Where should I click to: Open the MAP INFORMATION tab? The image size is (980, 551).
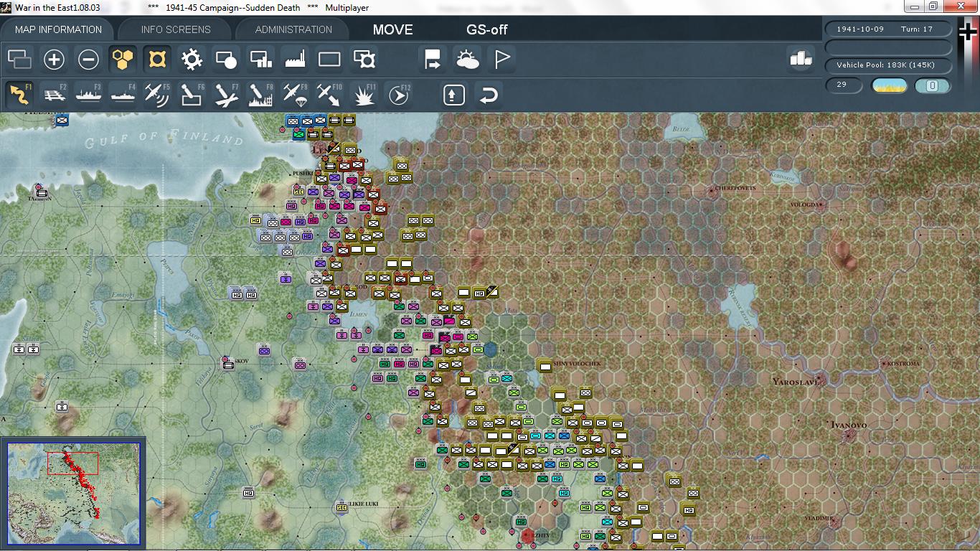click(x=59, y=29)
